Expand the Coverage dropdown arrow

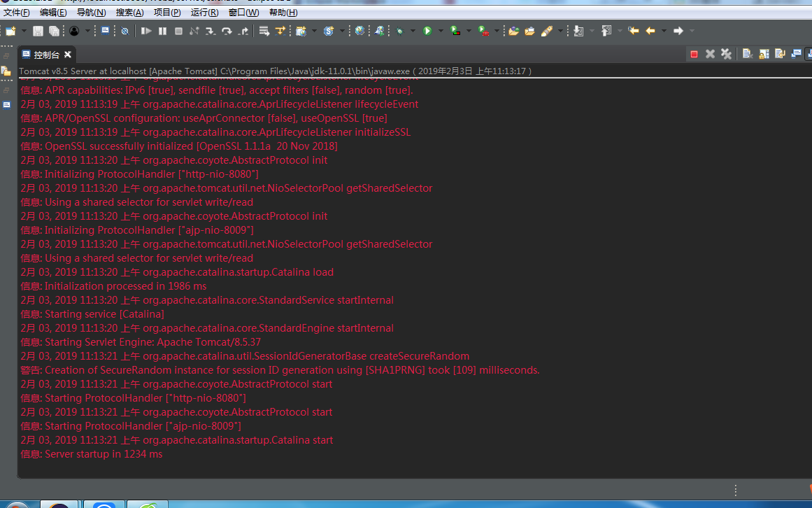click(469, 31)
